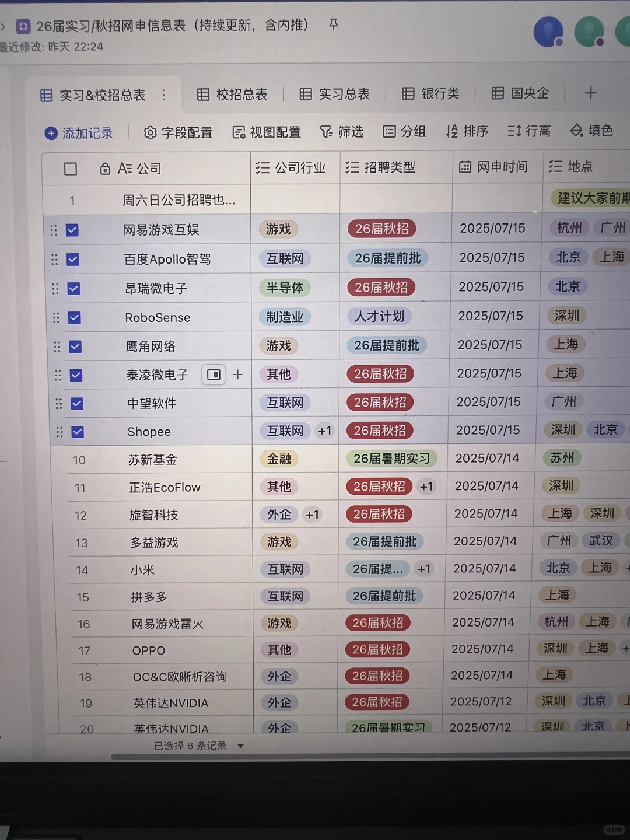630x840 pixels.
Task: Expand the +1 tag in Shopee industry cell
Action: click(325, 431)
